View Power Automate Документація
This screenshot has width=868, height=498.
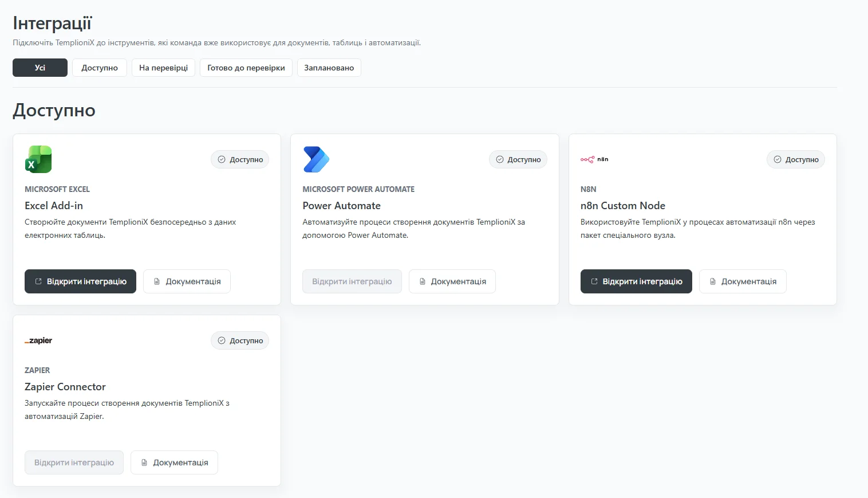(452, 281)
